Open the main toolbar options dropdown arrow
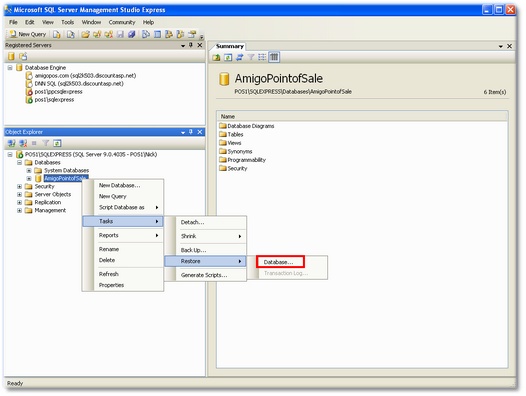Screen dimensions: 526x396 click(x=202, y=36)
